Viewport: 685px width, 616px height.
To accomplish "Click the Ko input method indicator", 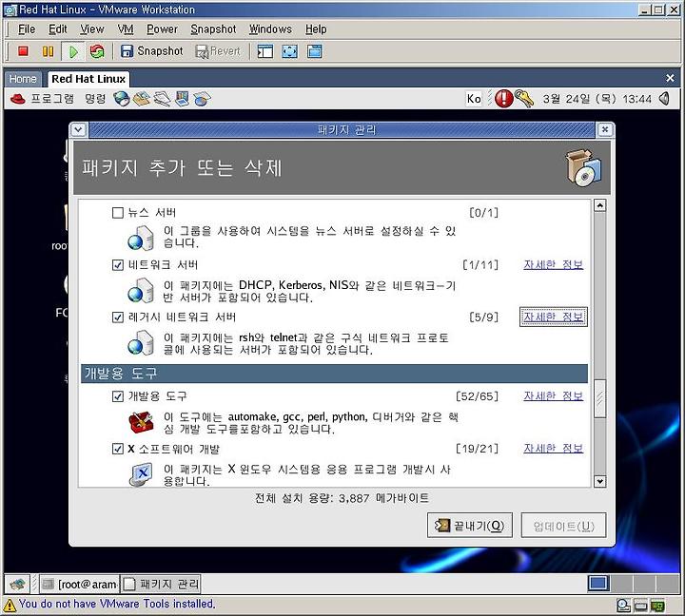I will click(474, 99).
